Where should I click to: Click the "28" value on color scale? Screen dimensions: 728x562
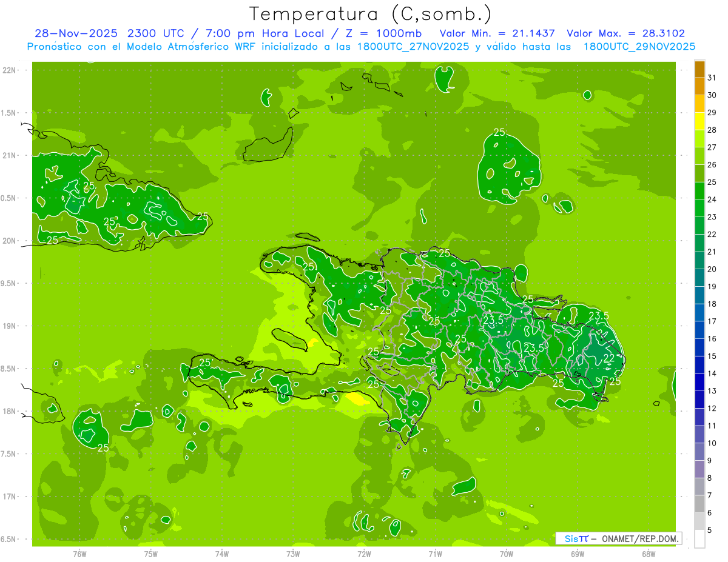pos(712,130)
